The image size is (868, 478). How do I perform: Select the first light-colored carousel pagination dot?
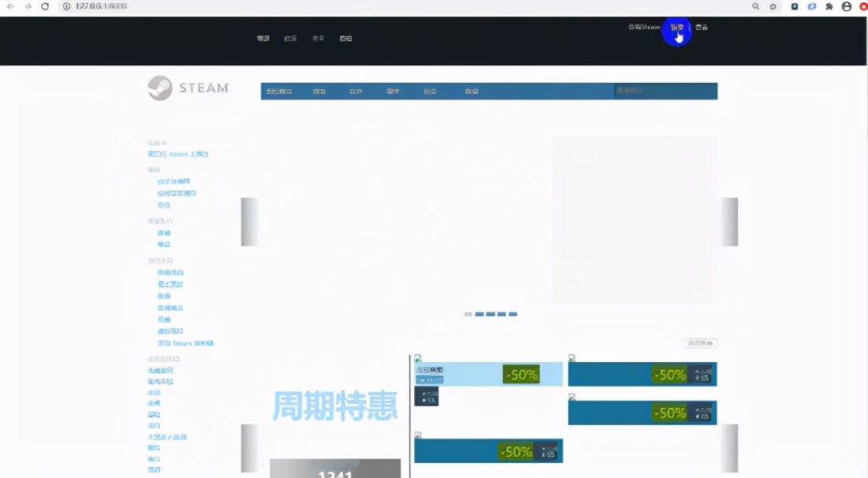coord(468,314)
